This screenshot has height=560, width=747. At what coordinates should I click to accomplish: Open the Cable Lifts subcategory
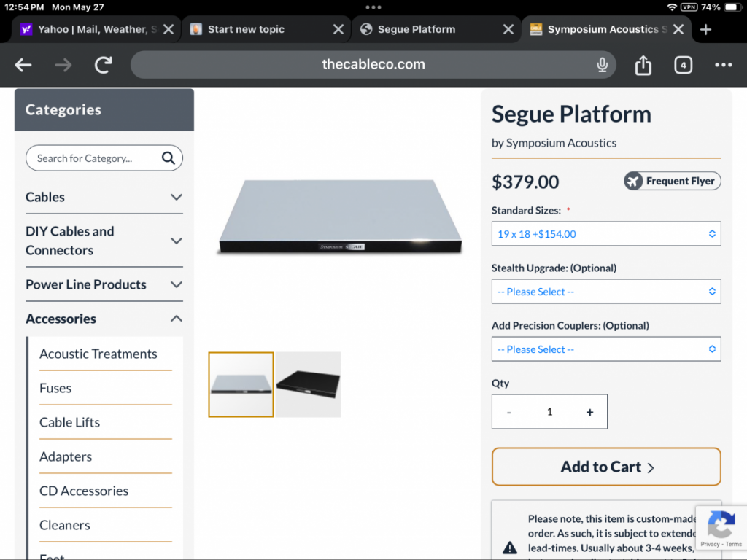coord(69,422)
